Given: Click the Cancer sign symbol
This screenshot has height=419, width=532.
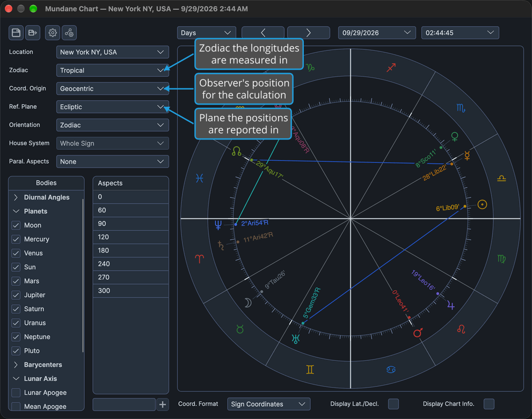Looking at the screenshot, I should pos(391,370).
